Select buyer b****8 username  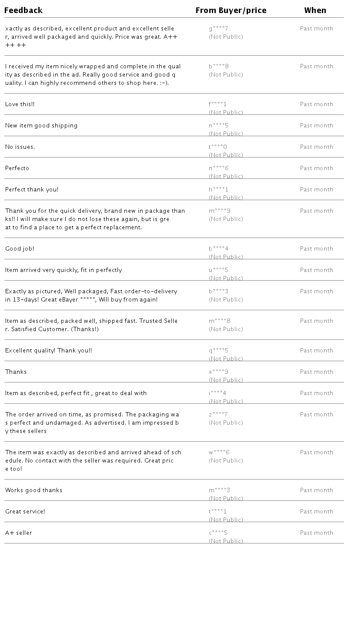coord(219,67)
